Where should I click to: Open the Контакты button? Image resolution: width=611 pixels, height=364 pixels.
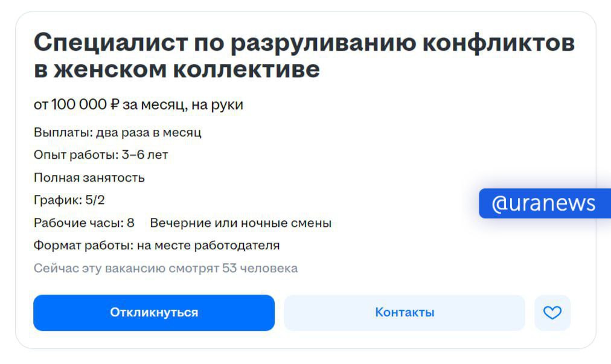[x=405, y=313]
